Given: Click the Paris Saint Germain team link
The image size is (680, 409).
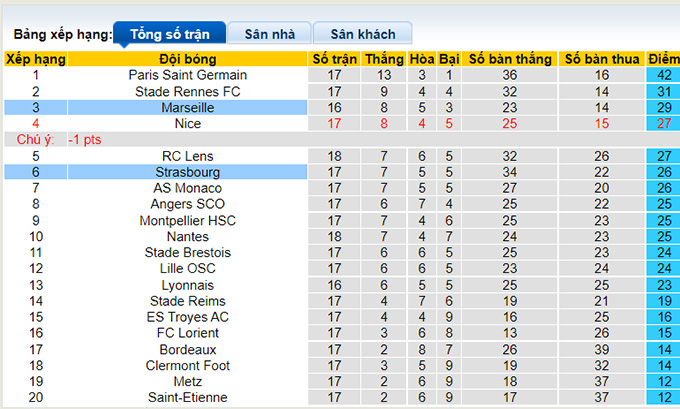Looking at the screenshot, I should tap(188, 75).
